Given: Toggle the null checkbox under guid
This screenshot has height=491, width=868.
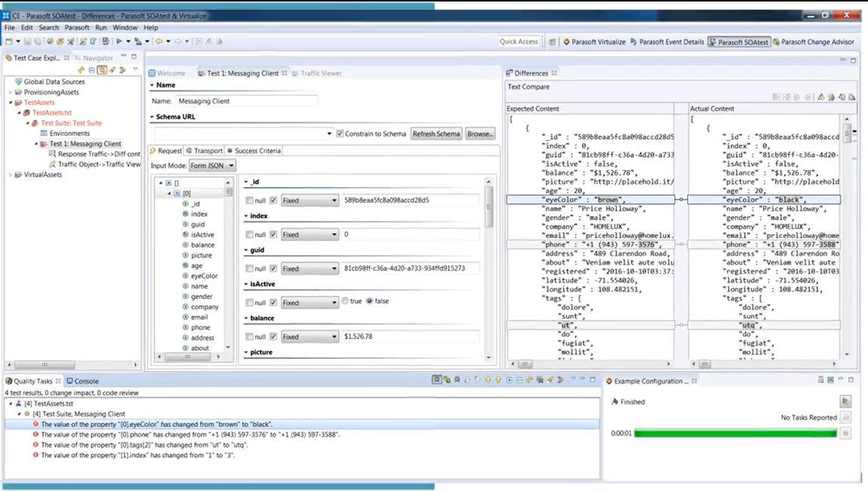Looking at the screenshot, I should (249, 269).
